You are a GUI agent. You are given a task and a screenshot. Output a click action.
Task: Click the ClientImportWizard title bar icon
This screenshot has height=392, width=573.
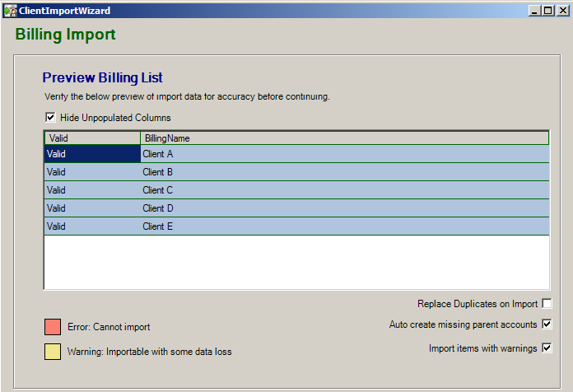(x=10, y=11)
